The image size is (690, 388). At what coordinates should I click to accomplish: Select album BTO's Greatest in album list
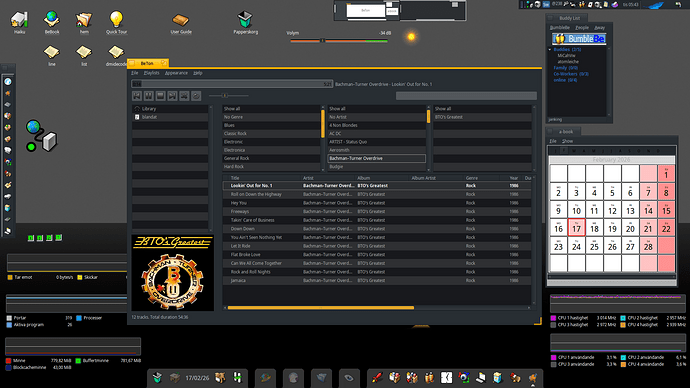(x=482, y=117)
